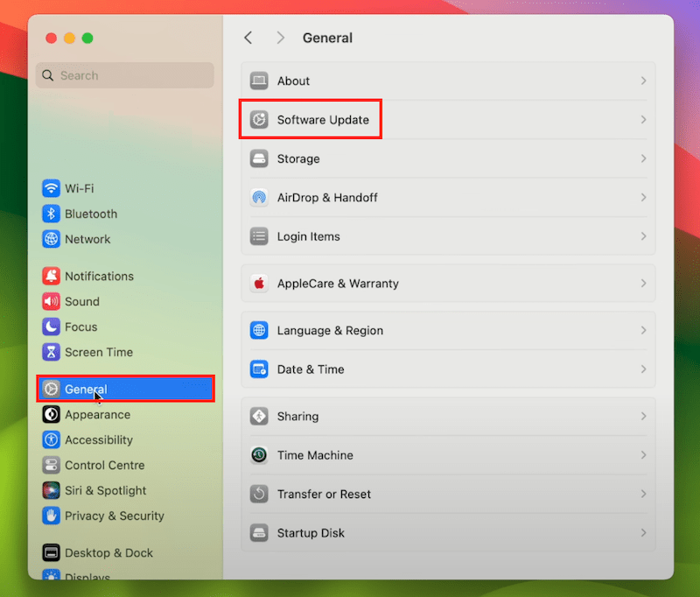Open Software Update
Screen dimensions: 700x597
[x=311, y=119]
